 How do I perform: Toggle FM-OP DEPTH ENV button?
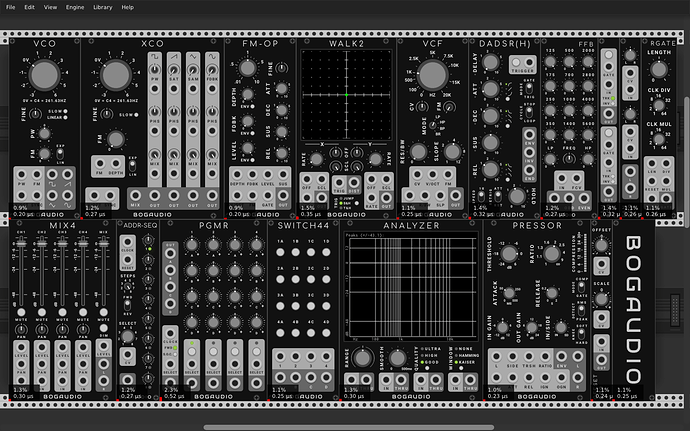(x=253, y=107)
